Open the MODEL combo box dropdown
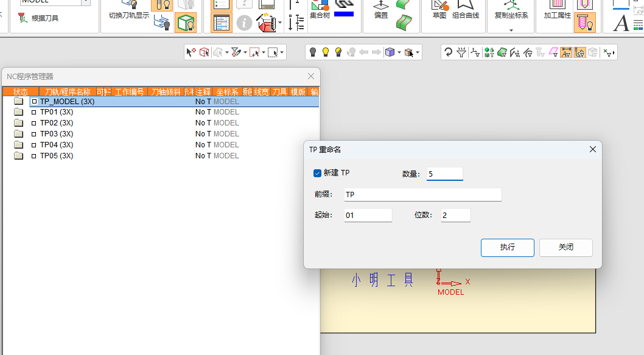Viewport: 644px width, 355px height. (x=86, y=2)
